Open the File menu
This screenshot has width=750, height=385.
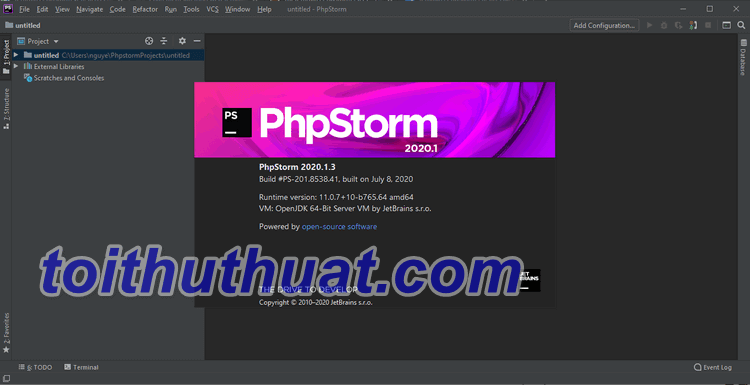24,9
